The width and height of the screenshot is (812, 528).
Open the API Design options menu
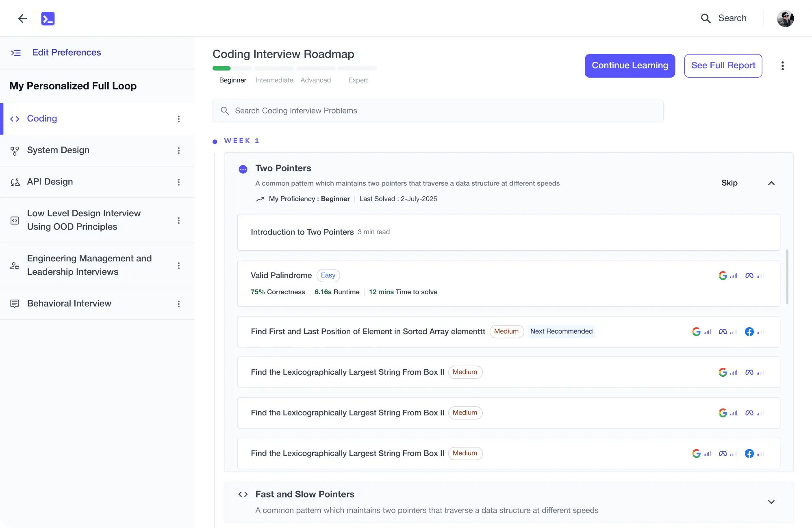(178, 182)
